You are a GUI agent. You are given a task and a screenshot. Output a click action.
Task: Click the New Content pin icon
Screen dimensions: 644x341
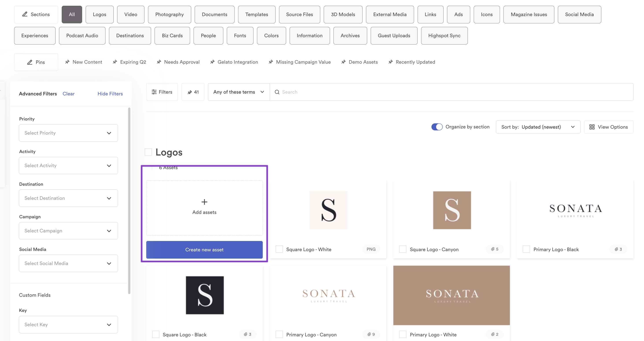(67, 62)
